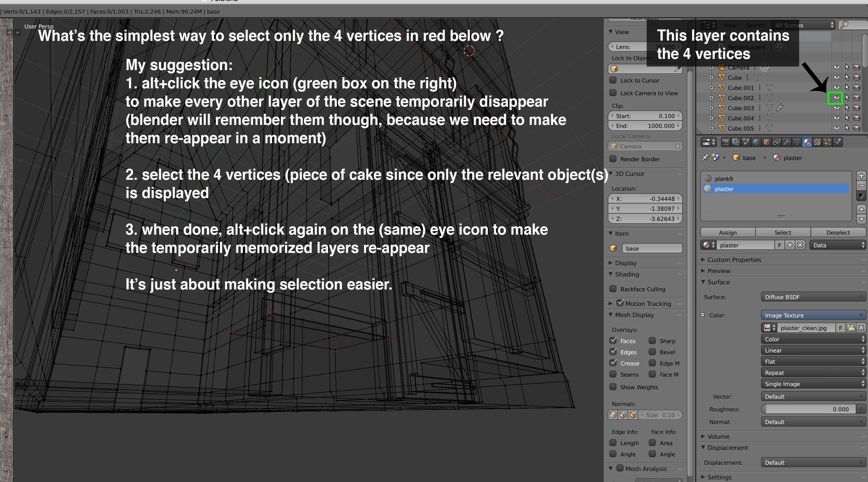Uncheck the Faces overlay option

point(613,341)
